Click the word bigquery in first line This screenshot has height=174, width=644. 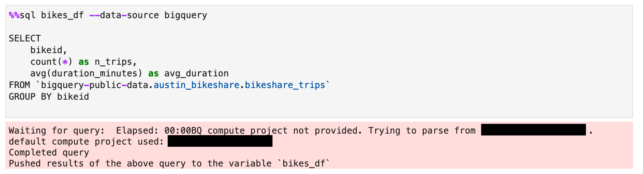pos(186,15)
